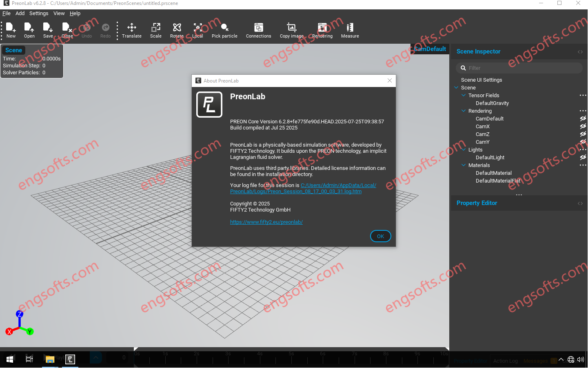The width and height of the screenshot is (588, 368).
Task: Collapse the Lights group
Action: coord(464,150)
